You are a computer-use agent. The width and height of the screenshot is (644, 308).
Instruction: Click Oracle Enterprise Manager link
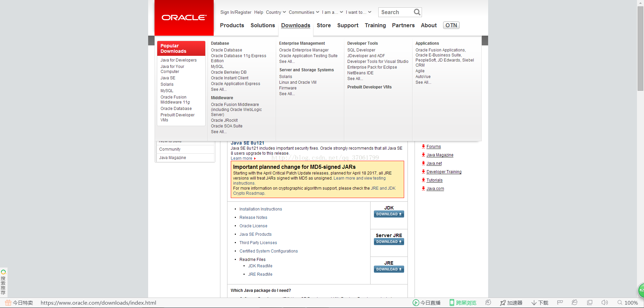click(304, 50)
